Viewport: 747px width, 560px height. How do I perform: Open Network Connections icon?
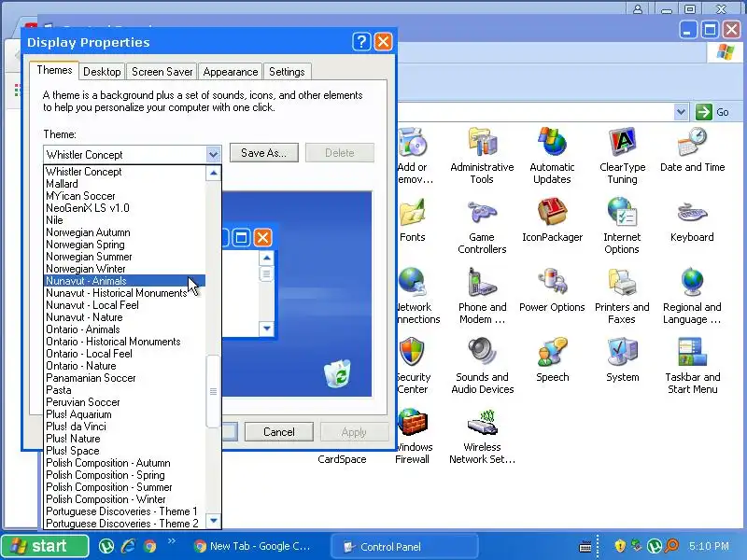tap(417, 296)
